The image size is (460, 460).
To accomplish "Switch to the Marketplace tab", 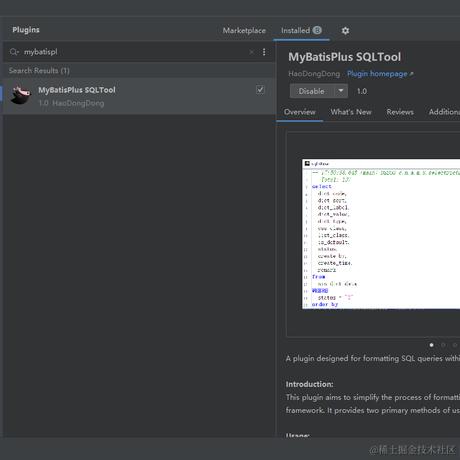I will tap(244, 31).
